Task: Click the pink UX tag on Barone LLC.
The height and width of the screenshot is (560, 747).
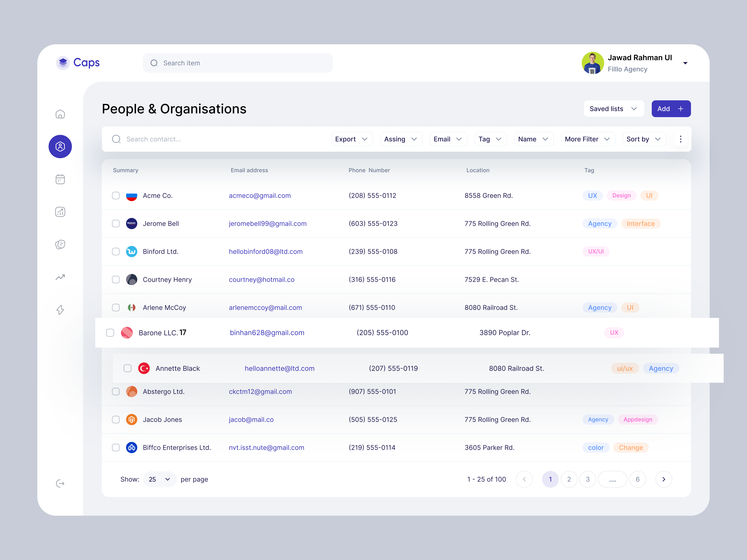Action: click(x=614, y=332)
